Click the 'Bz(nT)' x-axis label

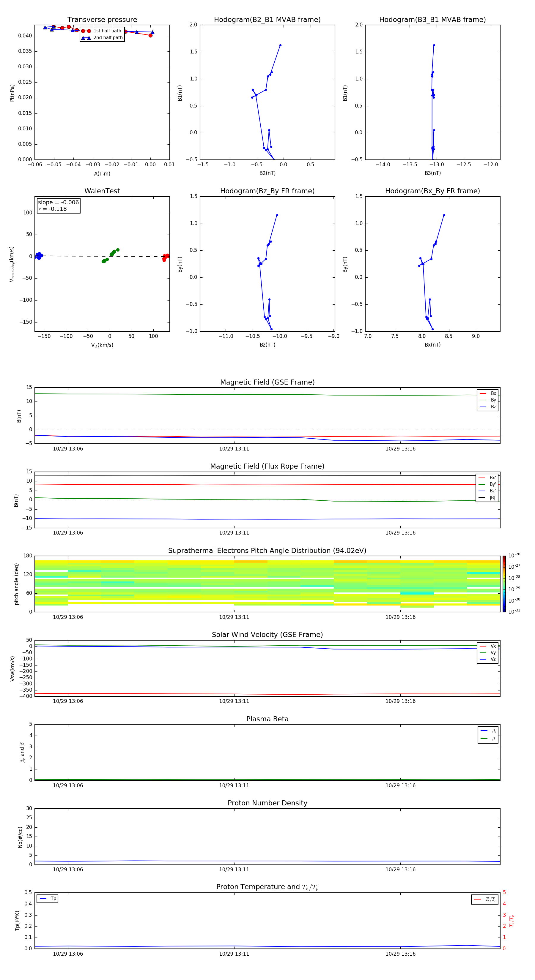point(267,345)
